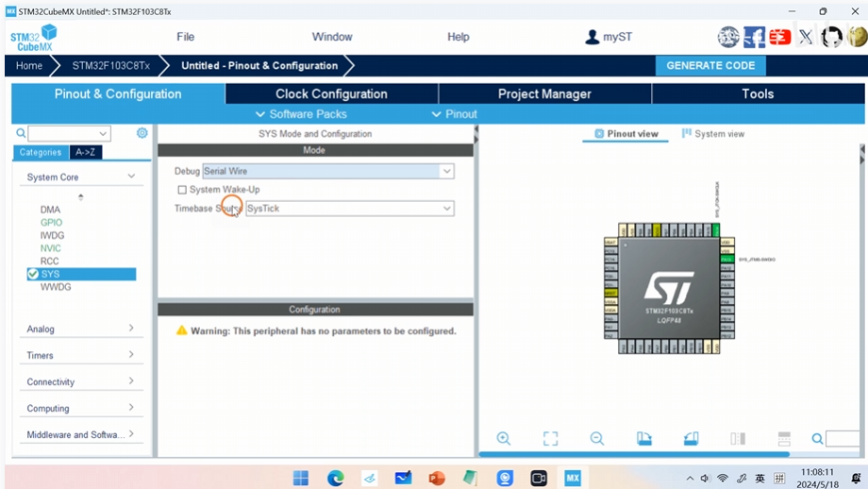Open the Software Packs dropdown
Screen dimensions: 868x489
301,114
